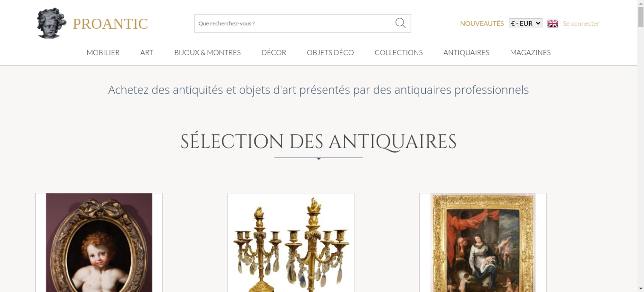
Task: Click the Proantic cherub head logo
Action: [51, 23]
